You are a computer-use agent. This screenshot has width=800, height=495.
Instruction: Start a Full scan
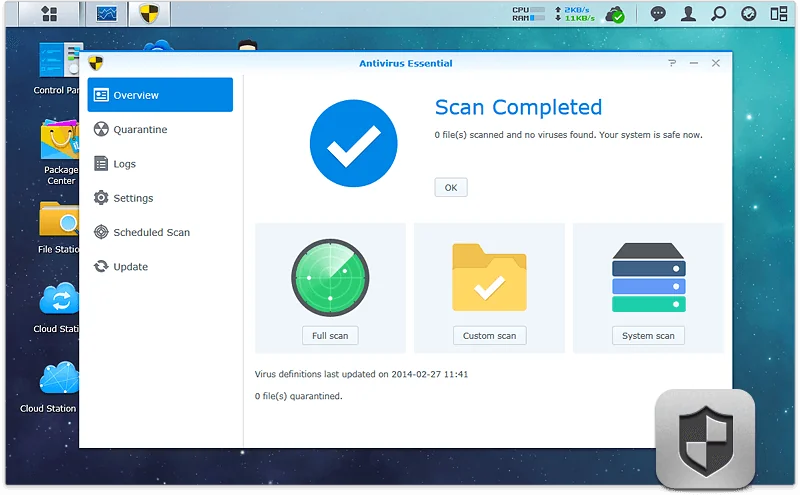(330, 335)
